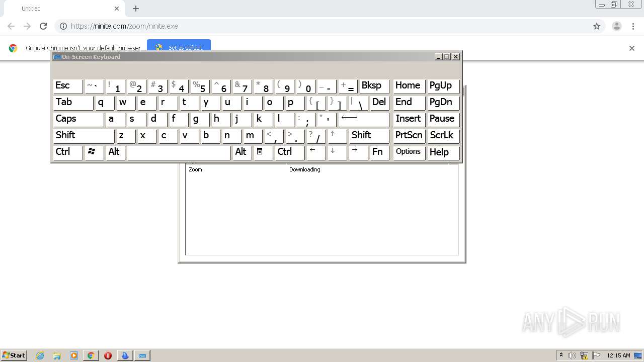Click the q key
The width and height of the screenshot is (644, 362).
click(x=105, y=103)
